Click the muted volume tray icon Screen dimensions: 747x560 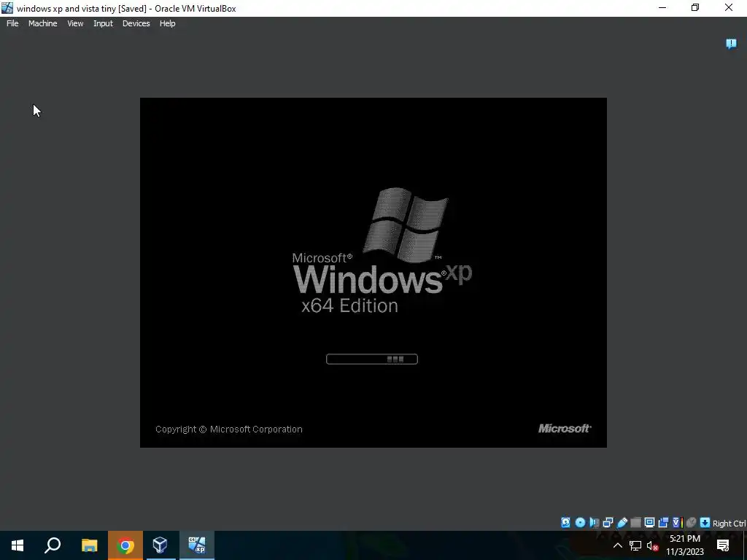tap(652, 545)
